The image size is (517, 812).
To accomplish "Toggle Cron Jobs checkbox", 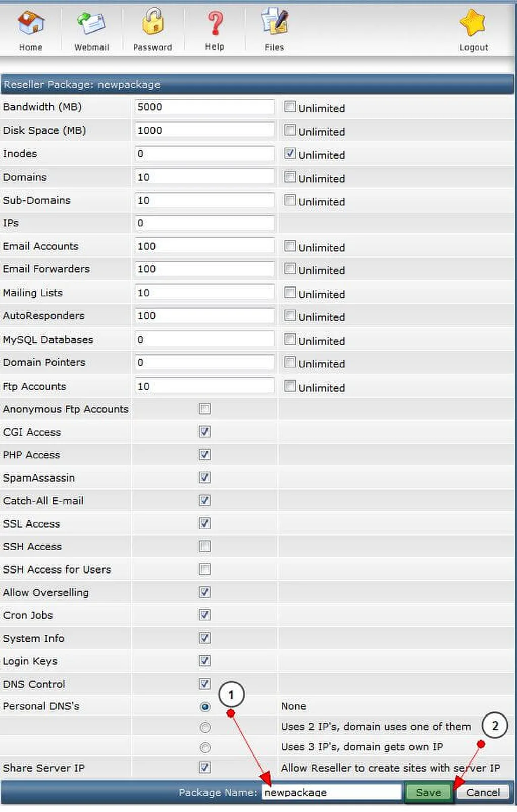I will [x=204, y=615].
